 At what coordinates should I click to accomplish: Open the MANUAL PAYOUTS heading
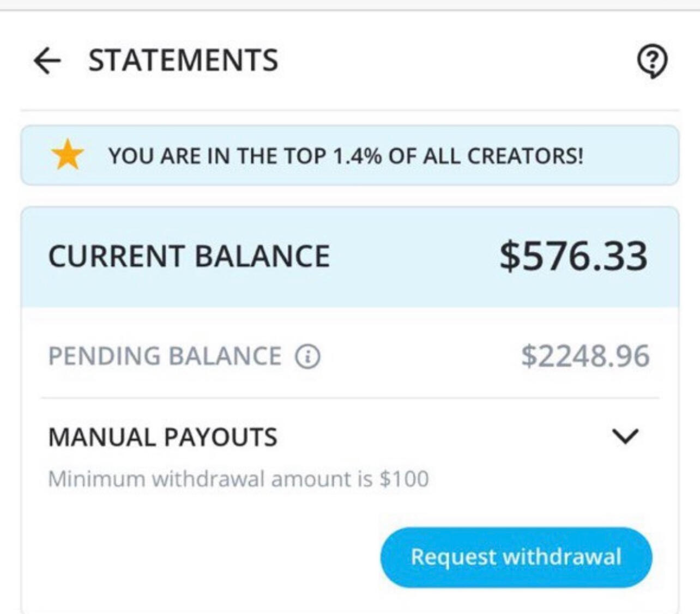click(x=162, y=437)
